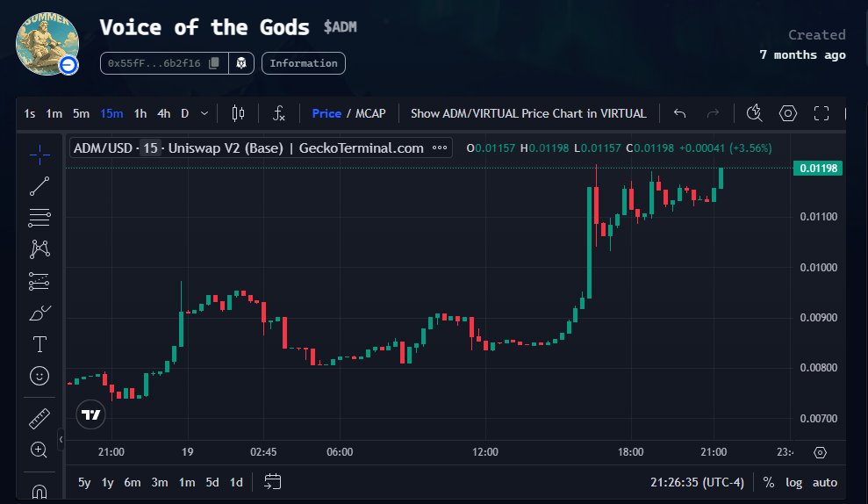Set date range to 3m

(x=160, y=482)
